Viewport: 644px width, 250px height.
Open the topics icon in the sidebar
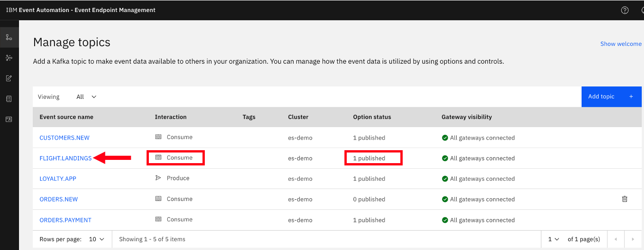click(9, 37)
